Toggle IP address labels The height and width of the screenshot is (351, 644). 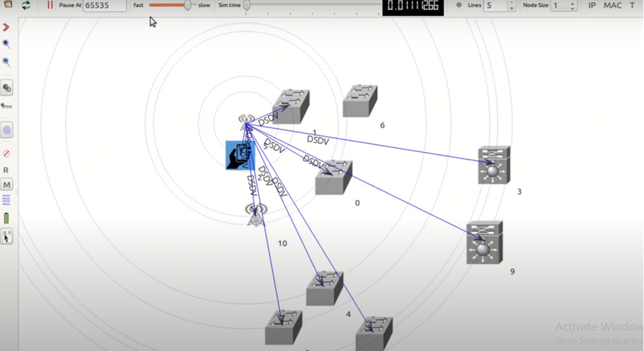[592, 6]
